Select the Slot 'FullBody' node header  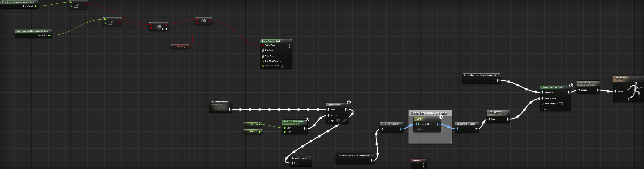coord(584,82)
